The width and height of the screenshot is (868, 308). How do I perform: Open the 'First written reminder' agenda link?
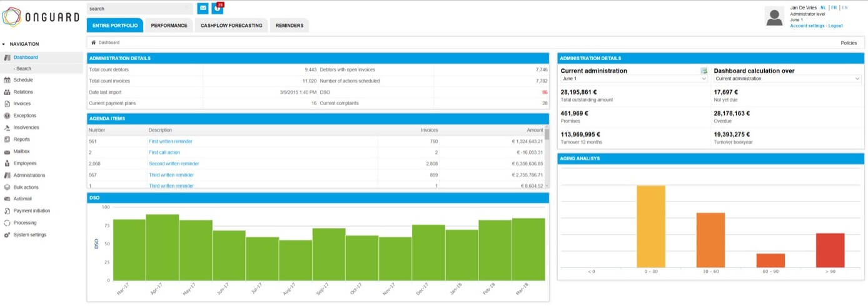point(171,141)
